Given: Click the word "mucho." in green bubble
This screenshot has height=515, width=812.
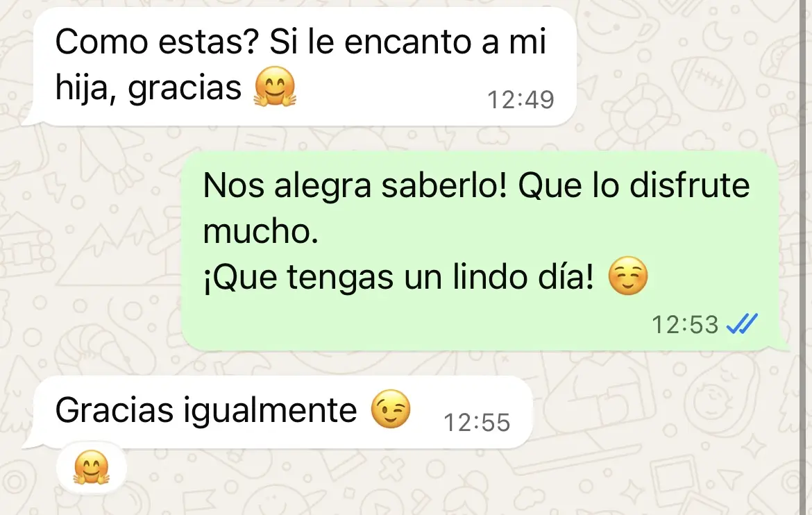Looking at the screenshot, I should point(260,231).
